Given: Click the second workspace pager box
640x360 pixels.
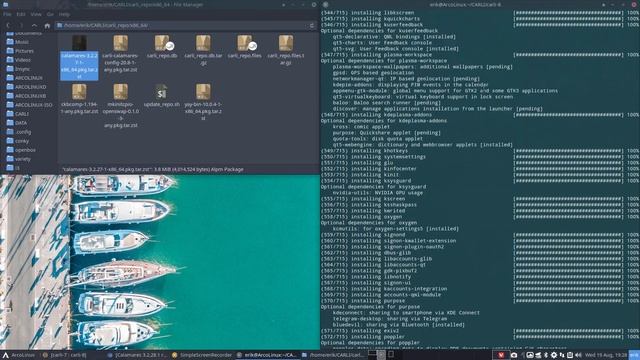Looking at the screenshot, I should click(x=381, y=354).
